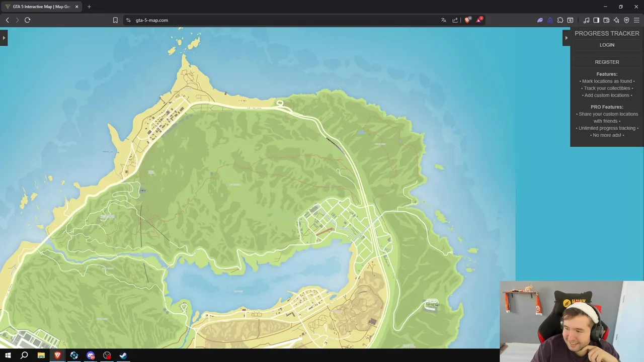Open the Brave Rewards triangle icon
The image size is (644, 362).
click(x=479, y=20)
